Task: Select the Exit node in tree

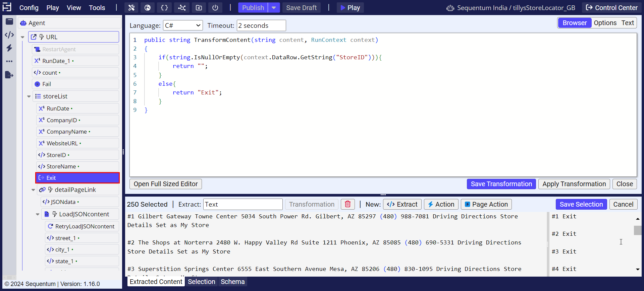Action: pos(77,178)
